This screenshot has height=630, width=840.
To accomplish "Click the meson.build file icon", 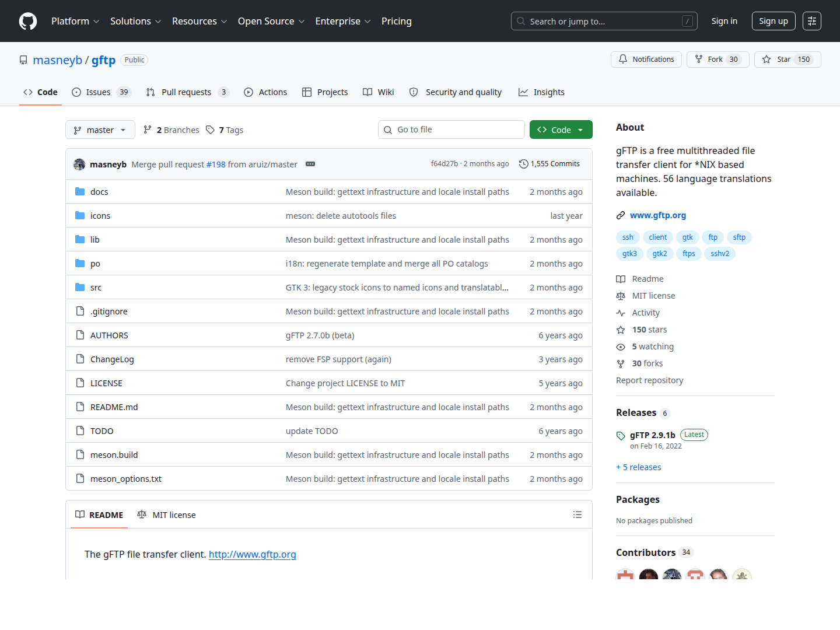I will pos(80,455).
